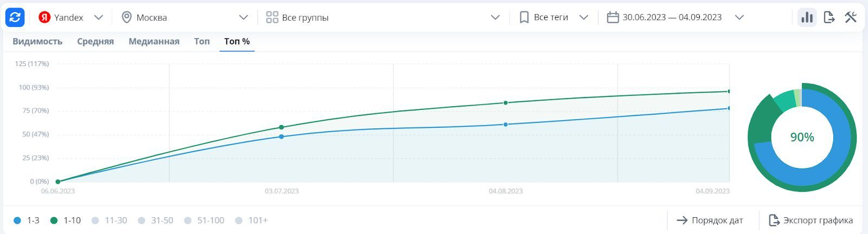The image size is (868, 234).
Task: Open the Медианная tab
Action: (x=154, y=41)
